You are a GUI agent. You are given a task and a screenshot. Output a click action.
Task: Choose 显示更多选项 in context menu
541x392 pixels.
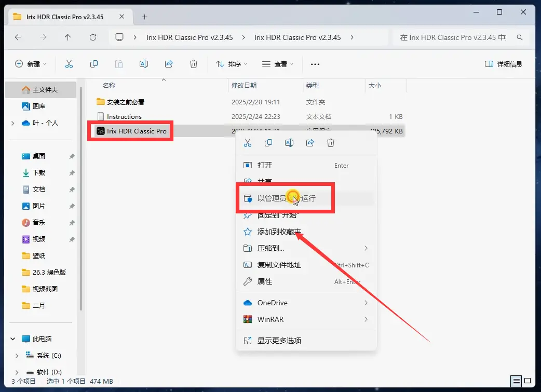306,341
